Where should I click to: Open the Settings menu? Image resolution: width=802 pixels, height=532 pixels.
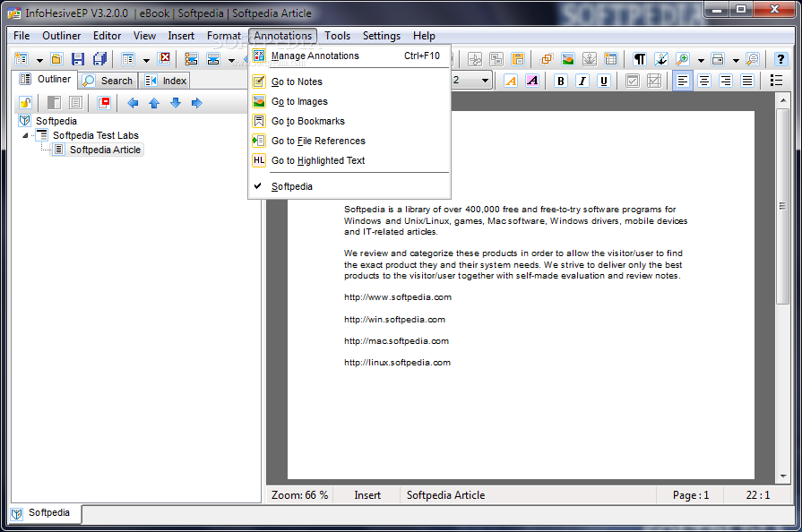[382, 36]
